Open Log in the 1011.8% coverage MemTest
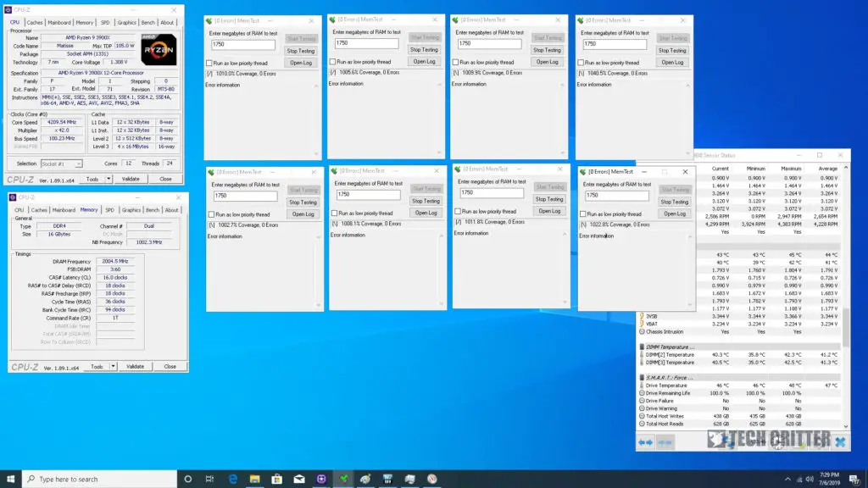 [549, 211]
